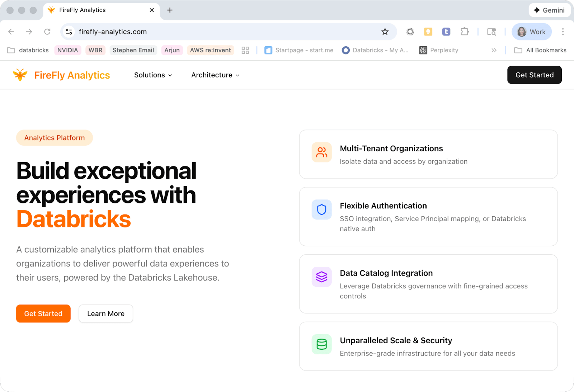Click the Multi-Tenant Organizations users icon
This screenshot has width=574, height=392.
[321, 152]
